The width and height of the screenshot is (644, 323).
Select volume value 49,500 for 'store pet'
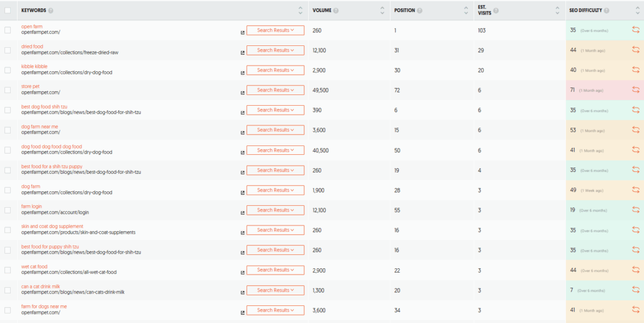(320, 90)
